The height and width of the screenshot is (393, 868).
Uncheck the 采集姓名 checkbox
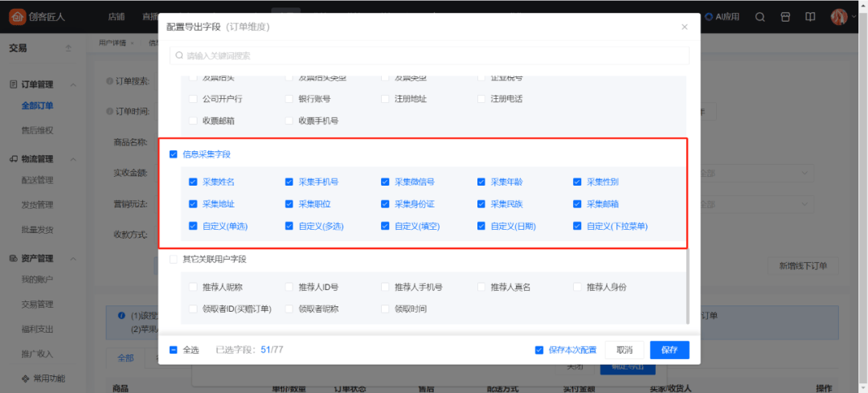click(193, 182)
